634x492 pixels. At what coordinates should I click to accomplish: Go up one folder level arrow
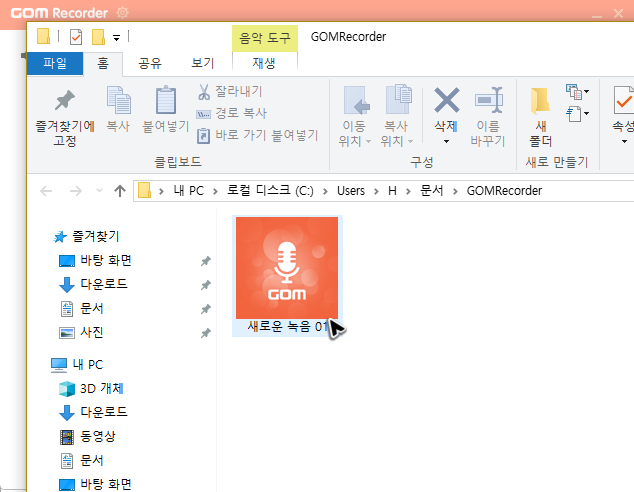(x=120, y=191)
